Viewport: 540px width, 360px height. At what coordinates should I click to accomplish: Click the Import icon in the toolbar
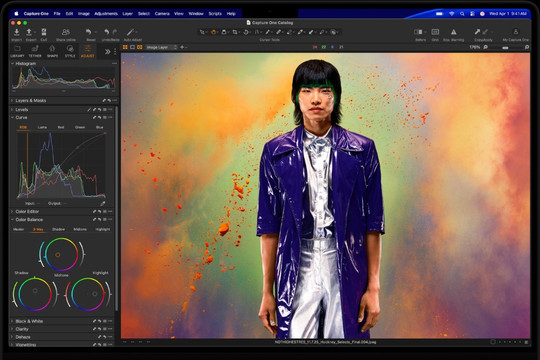pyautogui.click(x=16, y=32)
